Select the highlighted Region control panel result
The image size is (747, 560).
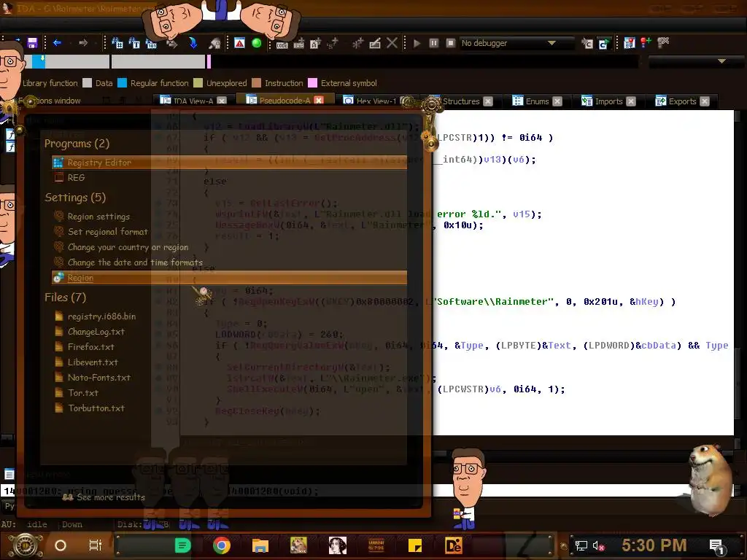click(229, 278)
